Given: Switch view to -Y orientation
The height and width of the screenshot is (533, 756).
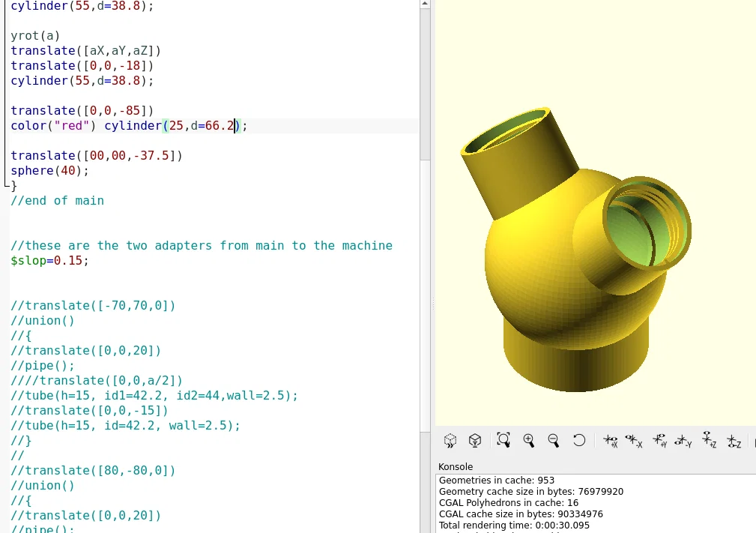Looking at the screenshot, I should [683, 440].
